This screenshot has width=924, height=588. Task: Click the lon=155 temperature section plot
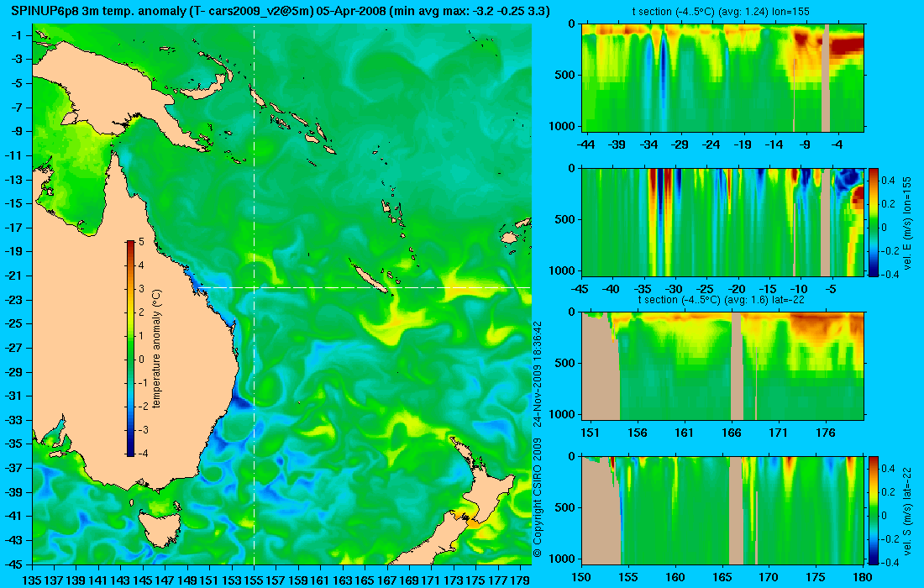tap(723, 78)
